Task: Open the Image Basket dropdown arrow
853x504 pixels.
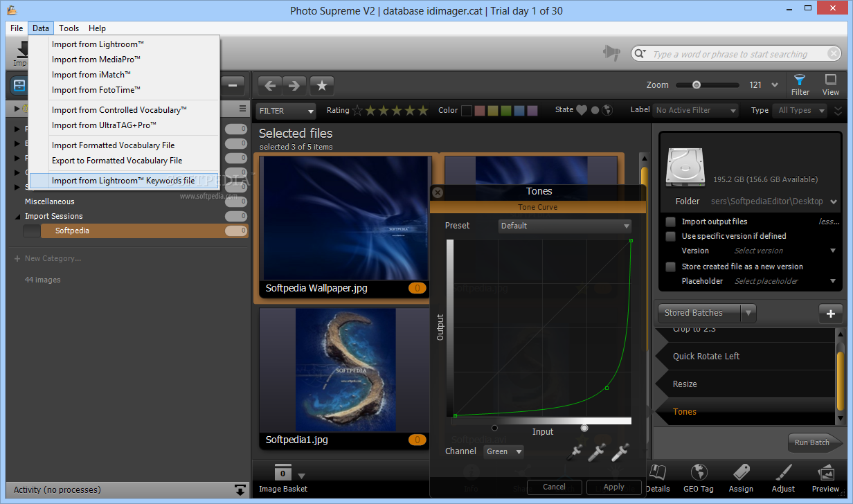Action: point(301,476)
